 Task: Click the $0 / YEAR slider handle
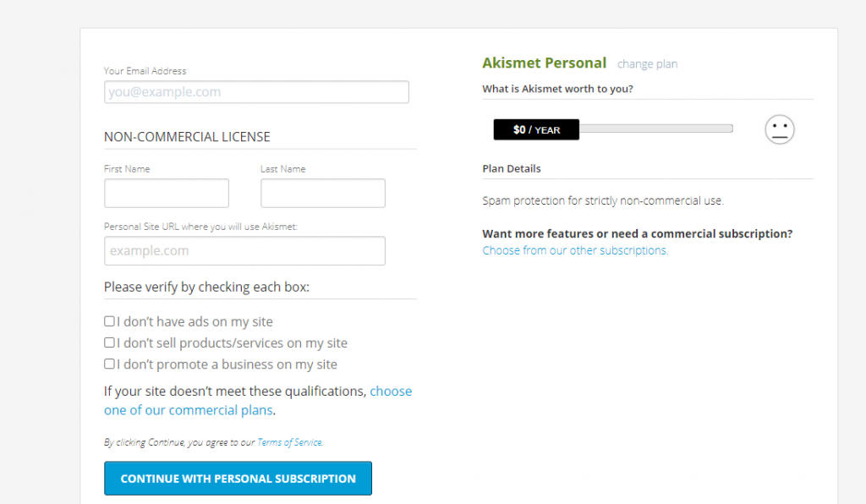tap(536, 129)
